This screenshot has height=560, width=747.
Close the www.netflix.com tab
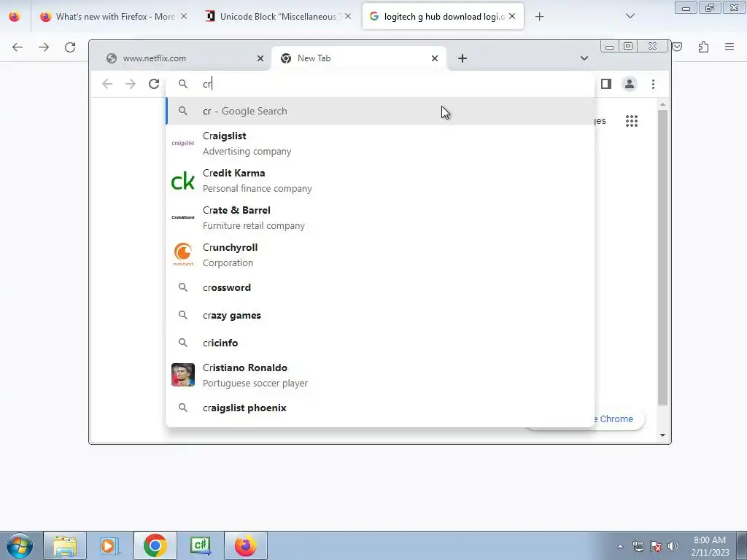click(x=260, y=58)
